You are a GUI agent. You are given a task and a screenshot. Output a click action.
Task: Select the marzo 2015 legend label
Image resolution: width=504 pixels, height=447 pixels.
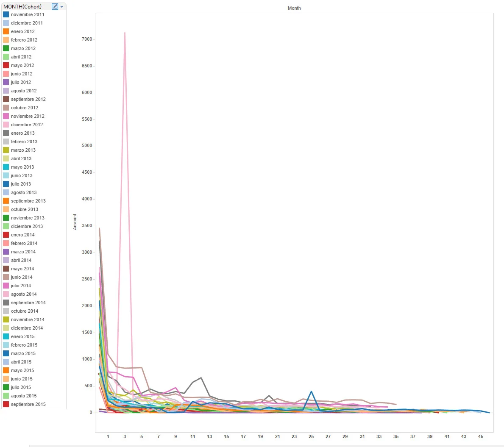coord(23,353)
